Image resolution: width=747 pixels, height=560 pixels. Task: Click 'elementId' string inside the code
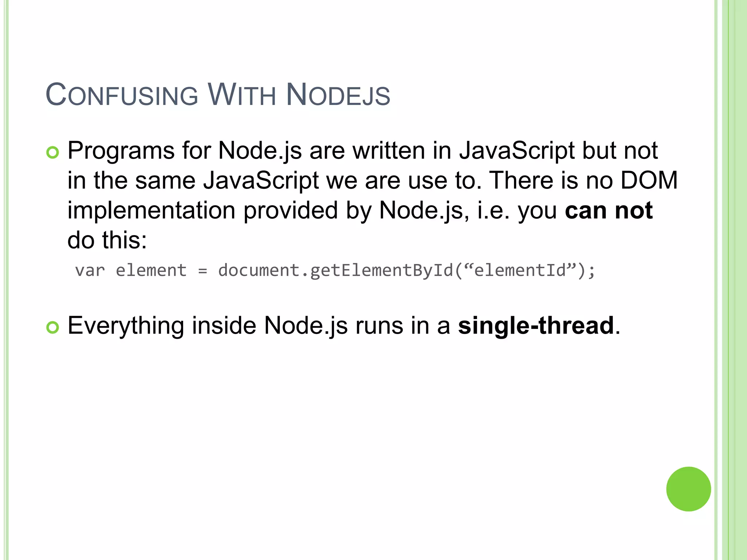(x=520, y=271)
